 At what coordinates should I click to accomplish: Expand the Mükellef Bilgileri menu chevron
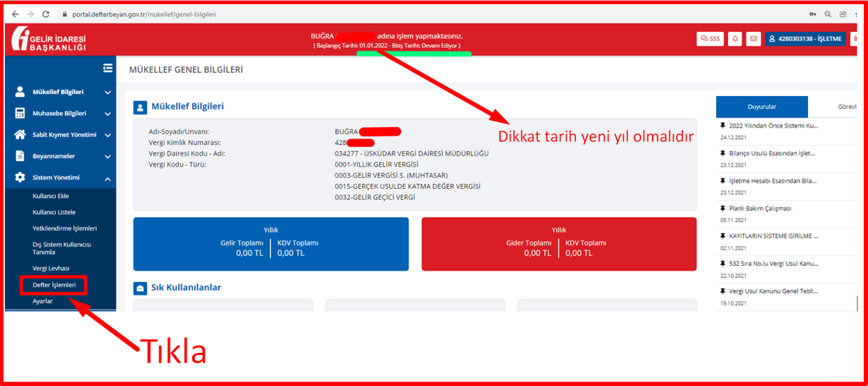tap(107, 92)
